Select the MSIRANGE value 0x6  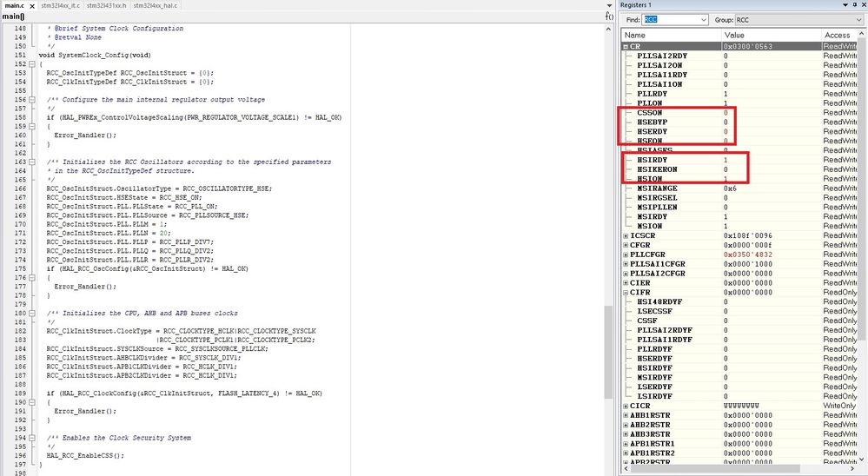point(730,188)
